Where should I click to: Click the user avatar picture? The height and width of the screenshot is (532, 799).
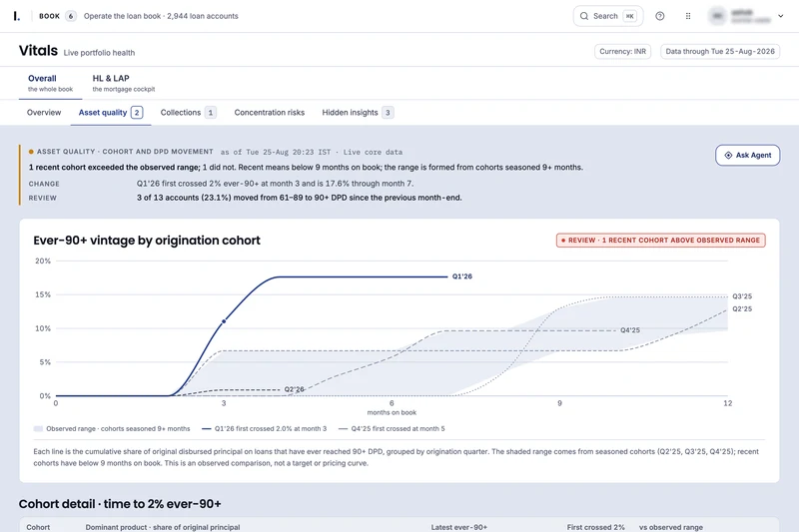(x=717, y=16)
